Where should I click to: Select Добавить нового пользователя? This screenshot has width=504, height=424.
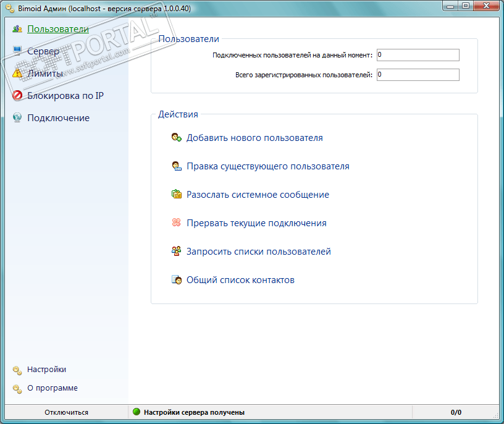tap(254, 138)
